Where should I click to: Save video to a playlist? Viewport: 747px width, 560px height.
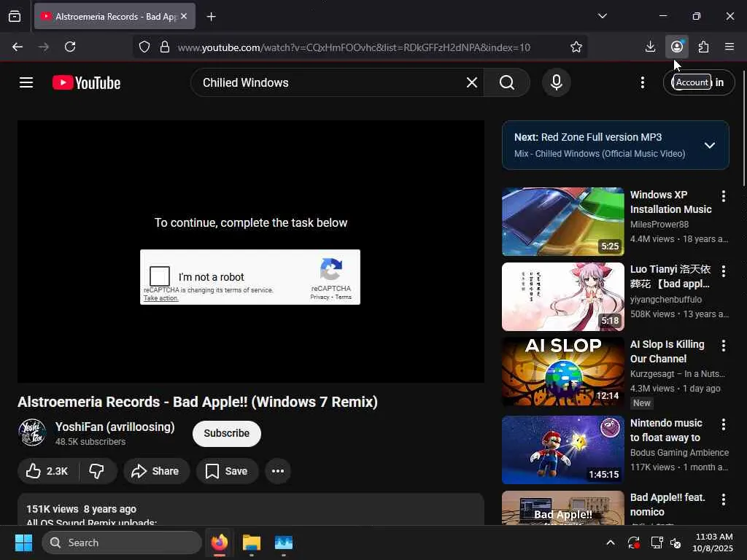coord(227,471)
